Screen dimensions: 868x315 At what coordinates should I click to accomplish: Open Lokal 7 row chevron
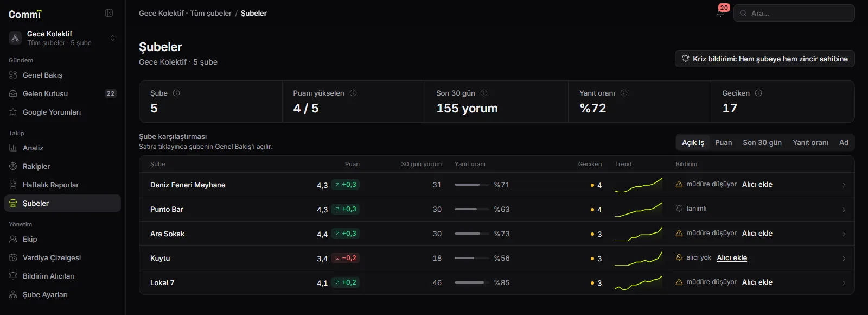844,283
